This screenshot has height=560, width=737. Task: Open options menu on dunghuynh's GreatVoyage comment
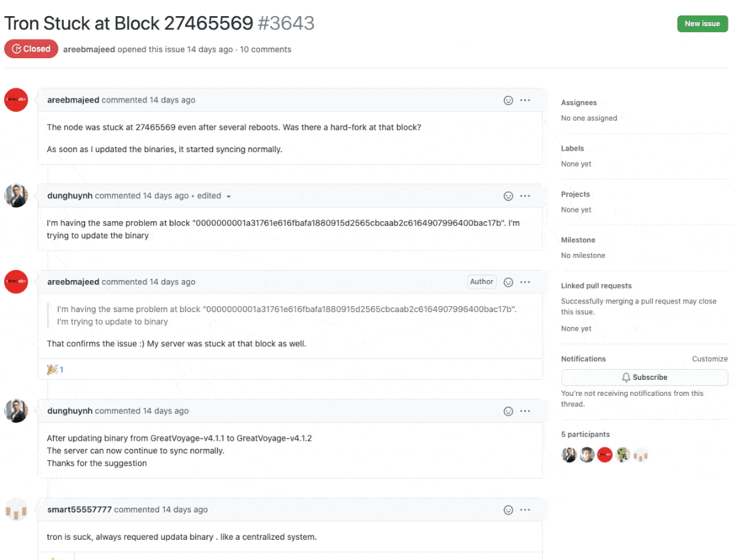coord(525,411)
